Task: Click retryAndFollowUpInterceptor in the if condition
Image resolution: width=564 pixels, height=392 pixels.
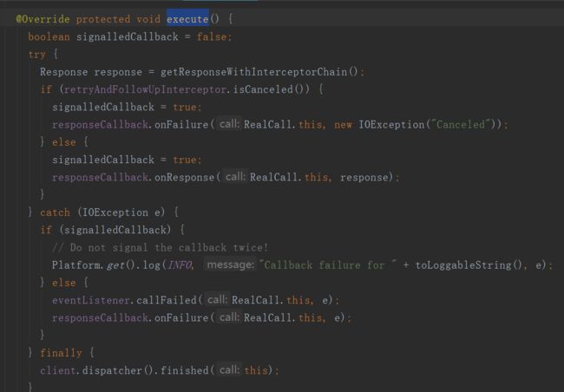Action: click(x=145, y=89)
